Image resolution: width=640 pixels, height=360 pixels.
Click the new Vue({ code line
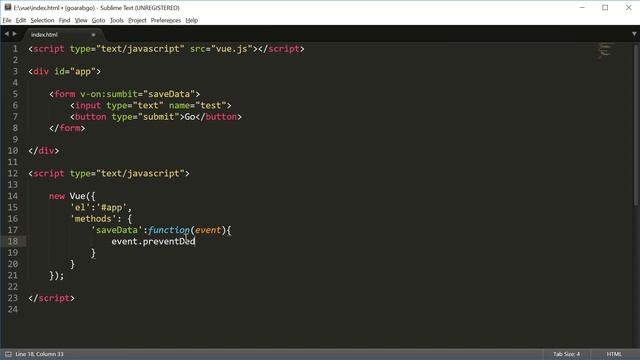click(72, 196)
